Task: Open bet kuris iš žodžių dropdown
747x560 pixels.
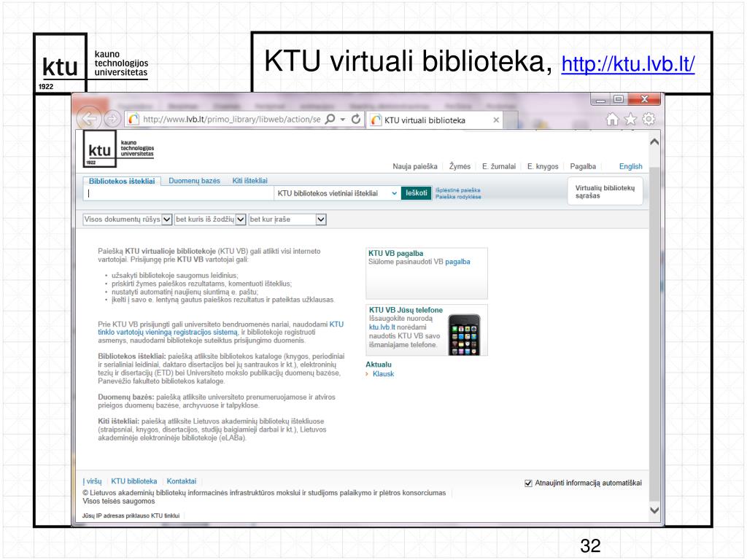Action: [x=210, y=219]
